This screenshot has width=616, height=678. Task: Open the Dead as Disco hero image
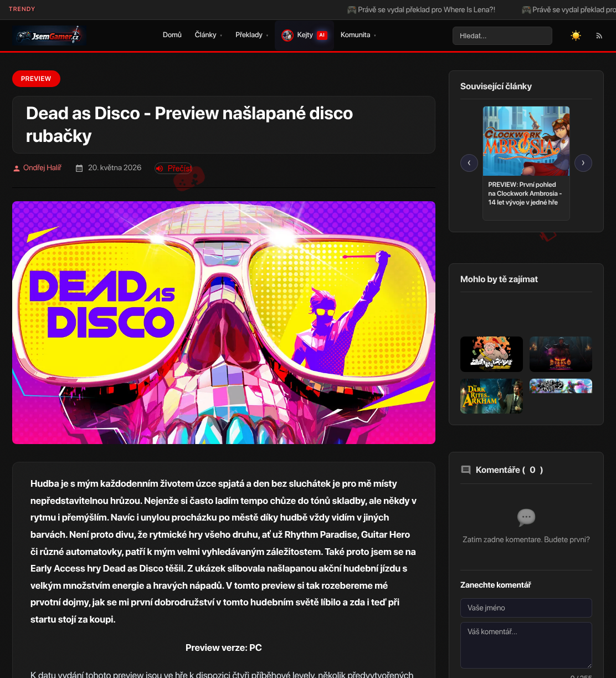[x=224, y=323]
